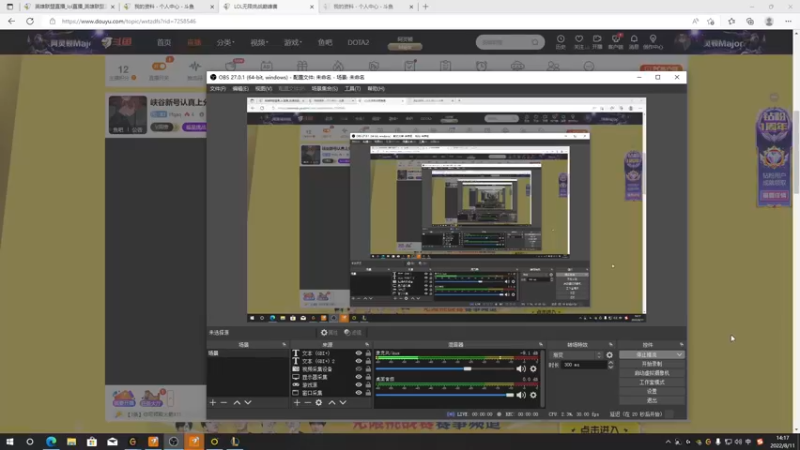Toggle visibility of 文本 (GDI+) 2 source
Image resolution: width=800 pixels, height=450 pixels.
click(359, 361)
